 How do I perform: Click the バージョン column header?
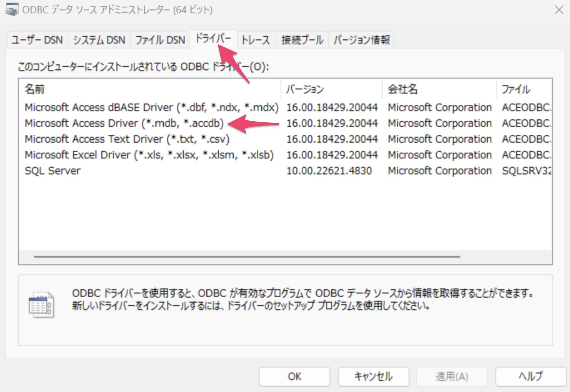[332, 89]
